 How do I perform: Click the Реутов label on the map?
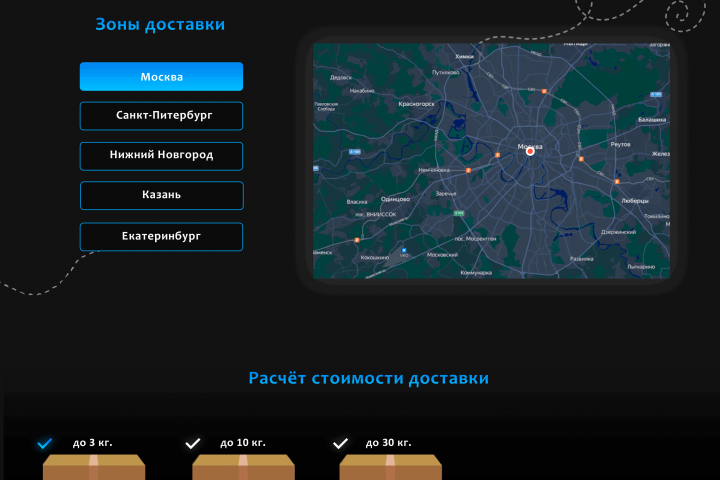tap(620, 144)
